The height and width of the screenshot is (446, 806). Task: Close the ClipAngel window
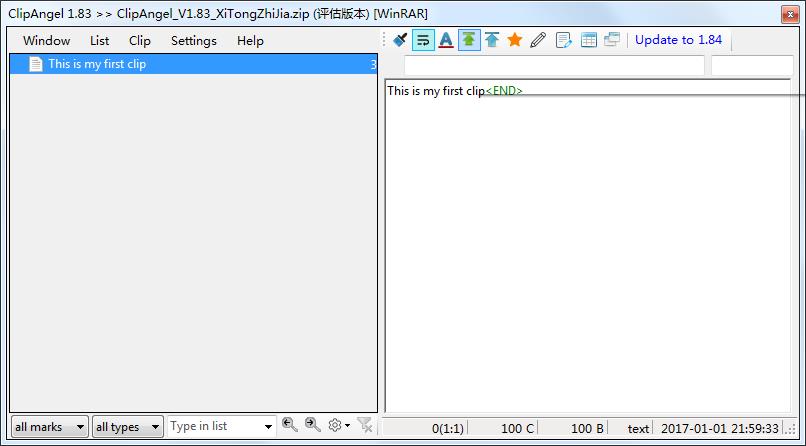tap(790, 14)
